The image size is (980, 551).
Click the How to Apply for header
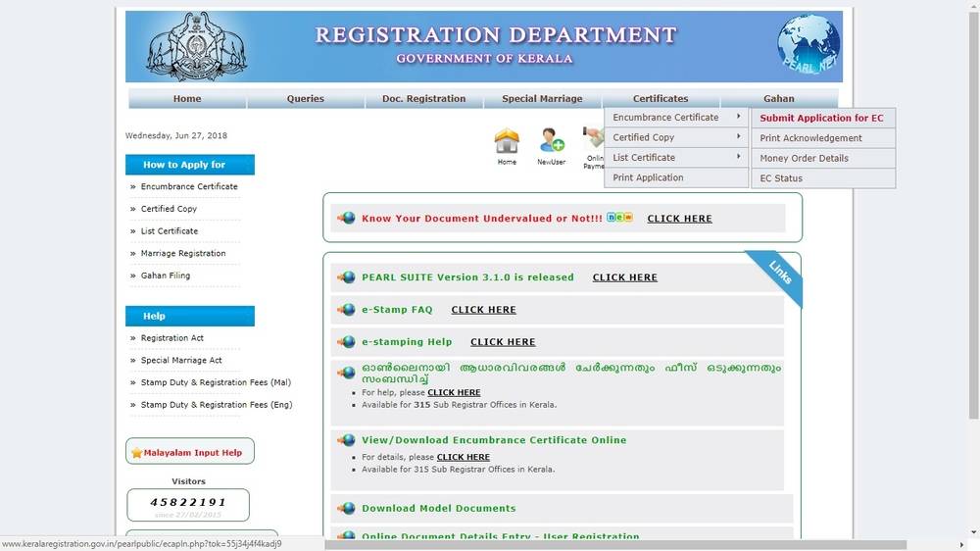tap(190, 165)
